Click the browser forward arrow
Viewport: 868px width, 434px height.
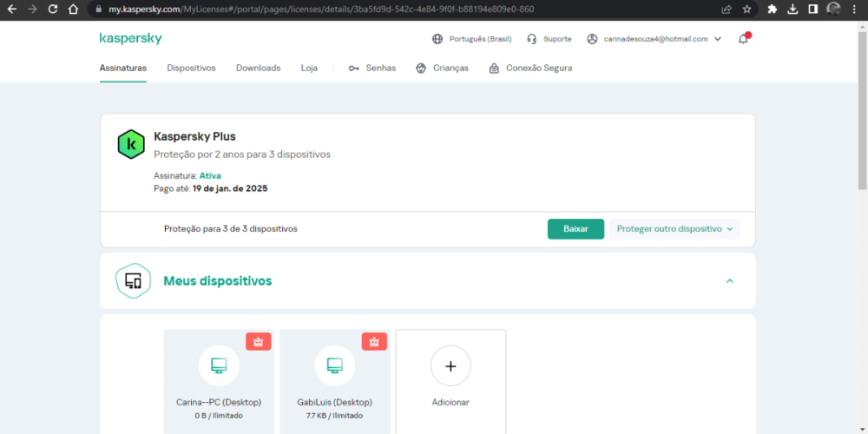click(32, 10)
